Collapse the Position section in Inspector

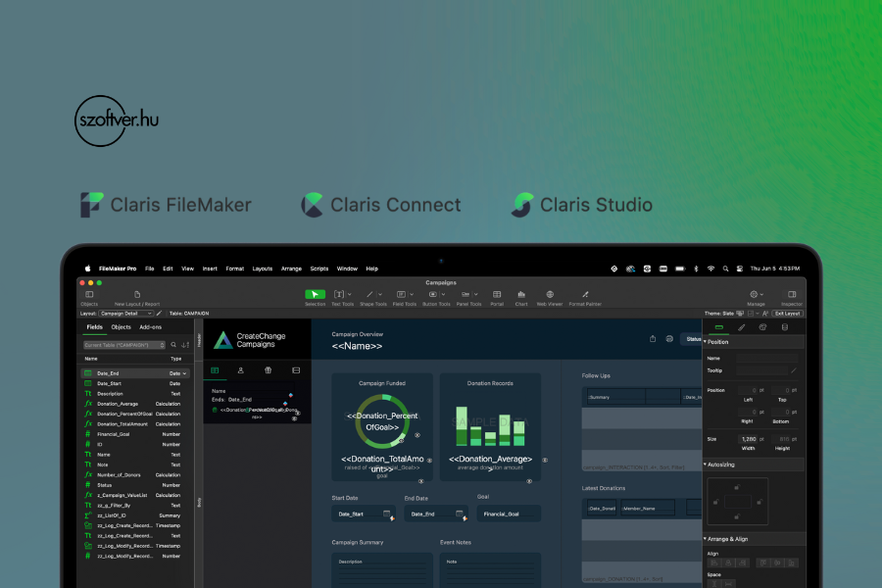706,342
